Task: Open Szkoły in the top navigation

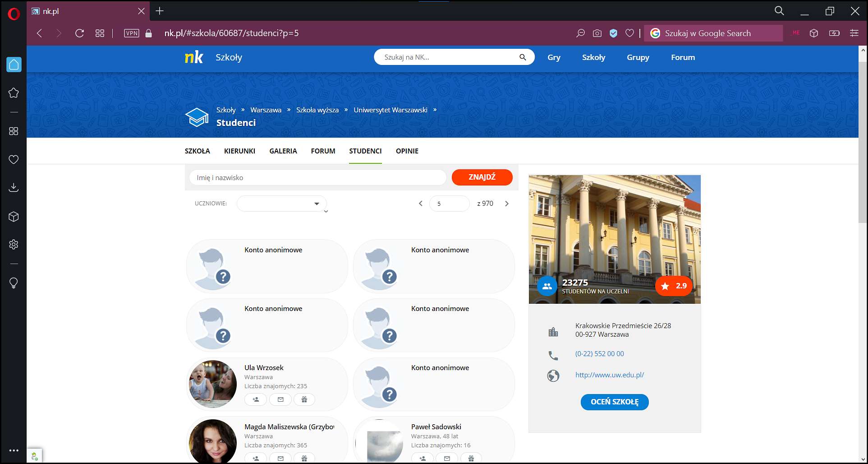Action: coord(593,57)
